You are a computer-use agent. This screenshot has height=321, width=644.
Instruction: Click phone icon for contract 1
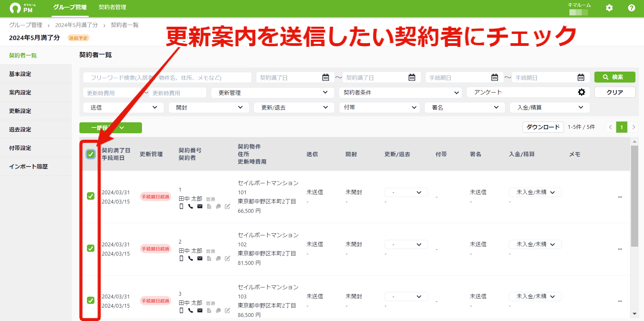pyautogui.click(x=191, y=206)
